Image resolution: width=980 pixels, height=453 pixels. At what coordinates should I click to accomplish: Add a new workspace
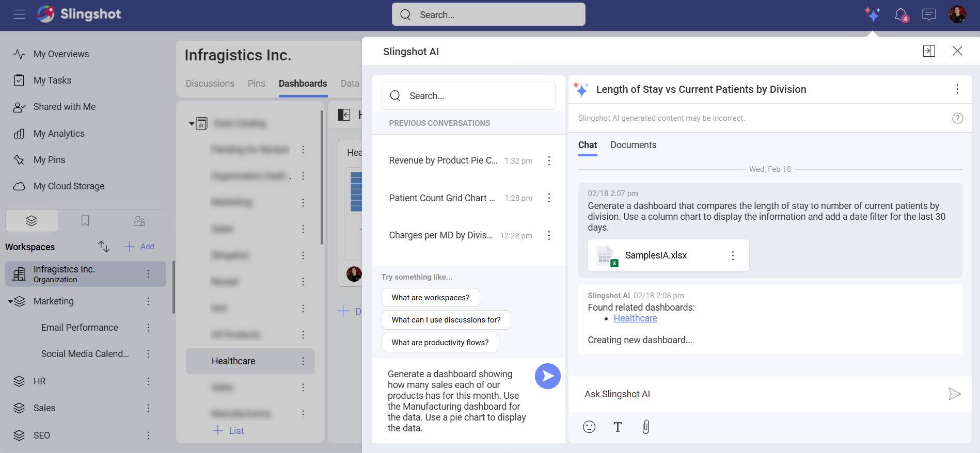pos(139,247)
